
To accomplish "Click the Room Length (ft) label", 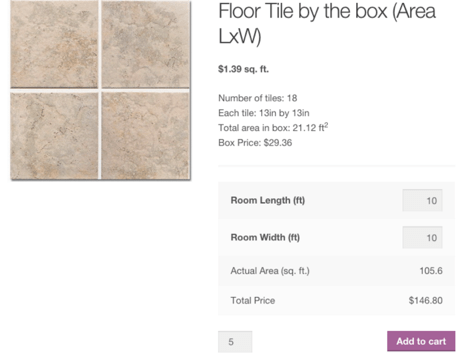I will 268,200.
